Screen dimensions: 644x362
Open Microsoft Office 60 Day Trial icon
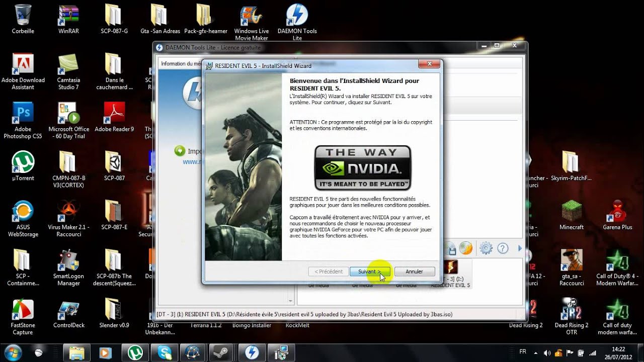click(x=68, y=121)
